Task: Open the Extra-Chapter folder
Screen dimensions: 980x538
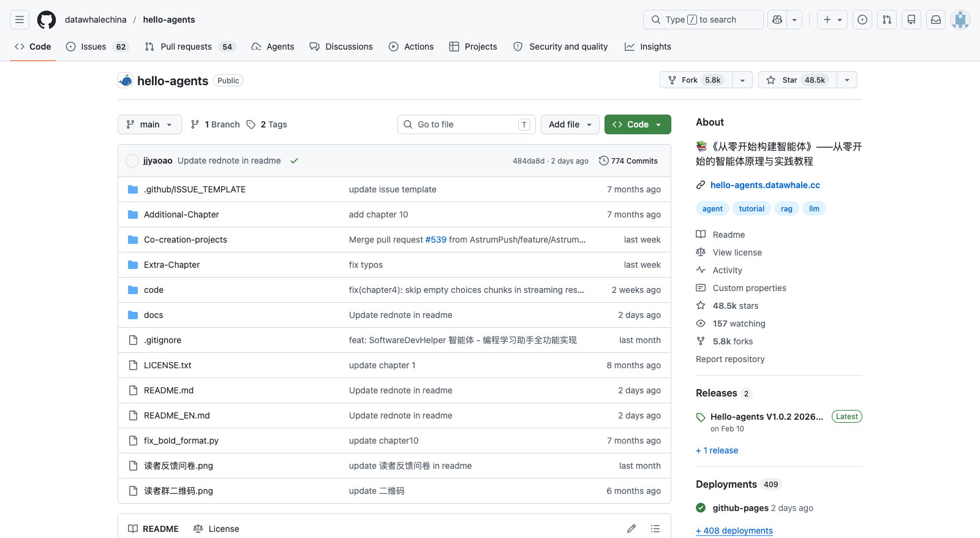Action: (172, 265)
